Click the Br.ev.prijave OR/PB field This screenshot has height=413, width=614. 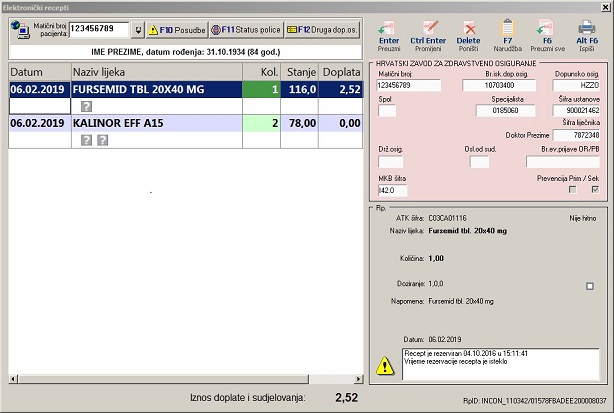click(x=563, y=162)
